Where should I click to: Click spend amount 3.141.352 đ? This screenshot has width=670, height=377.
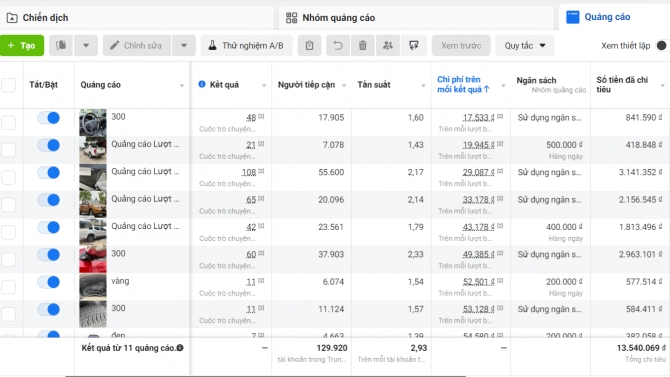coord(641,172)
